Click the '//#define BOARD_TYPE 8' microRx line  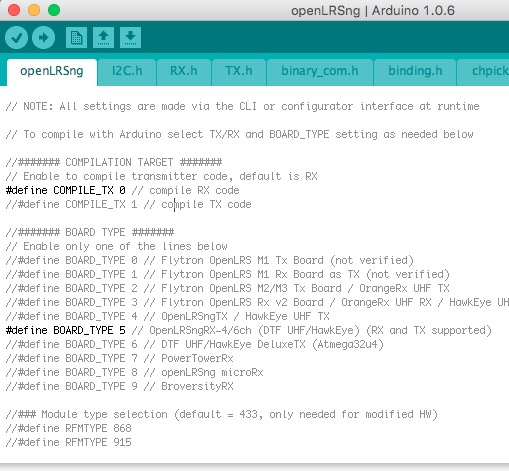click(135, 372)
